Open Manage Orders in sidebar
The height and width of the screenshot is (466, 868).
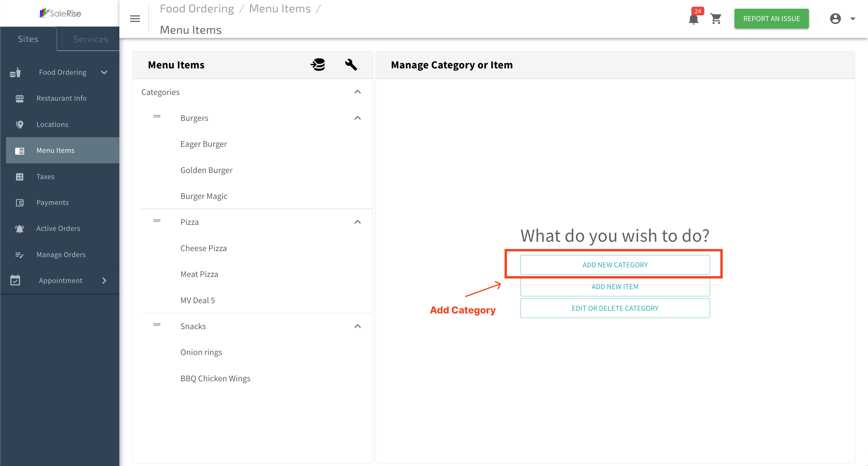[63, 255]
